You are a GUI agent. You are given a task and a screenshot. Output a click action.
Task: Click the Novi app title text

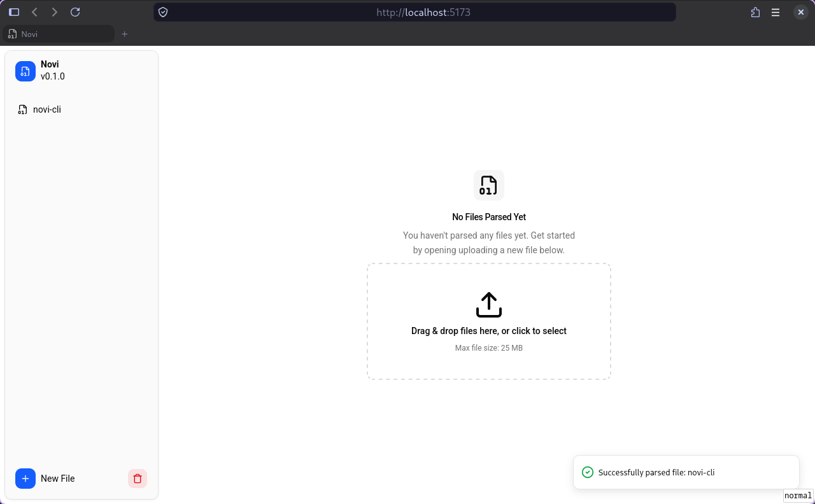pyautogui.click(x=50, y=64)
